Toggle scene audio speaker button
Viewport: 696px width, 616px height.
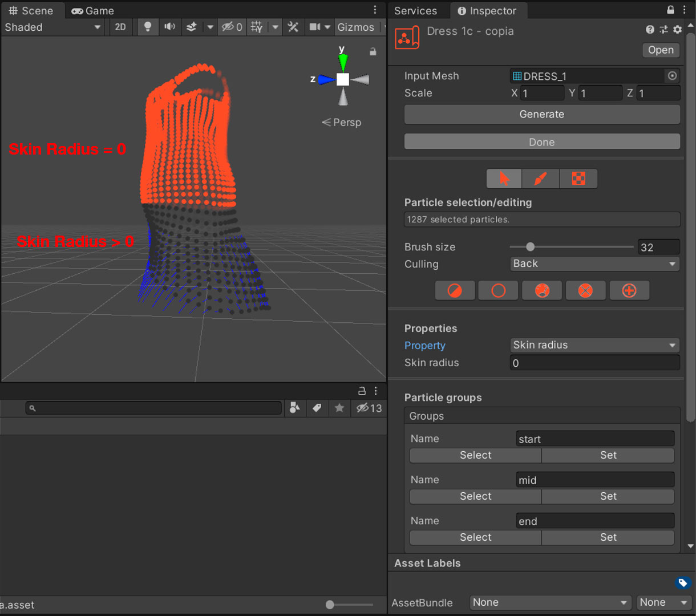(169, 27)
